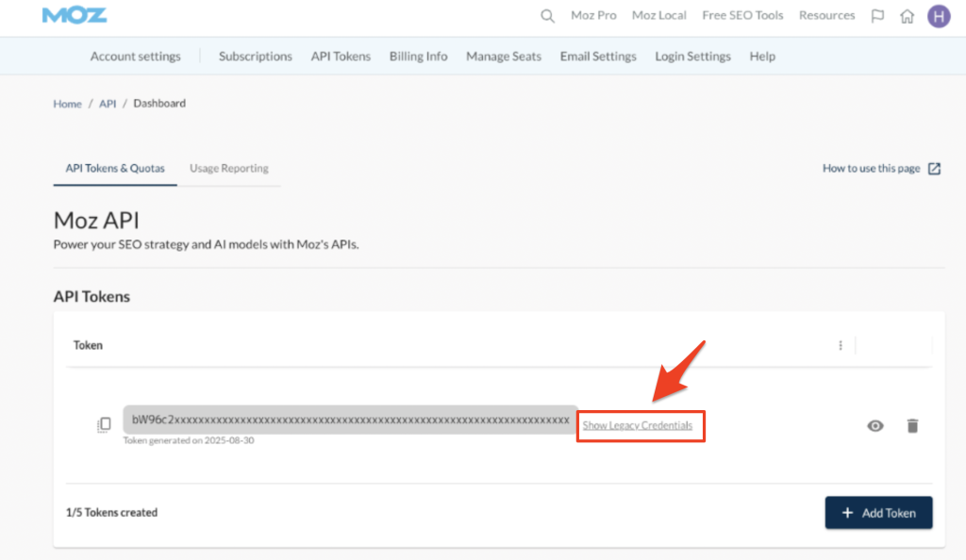Screen dimensions: 966x560
Task: Go home via the house icon
Action: (x=907, y=16)
